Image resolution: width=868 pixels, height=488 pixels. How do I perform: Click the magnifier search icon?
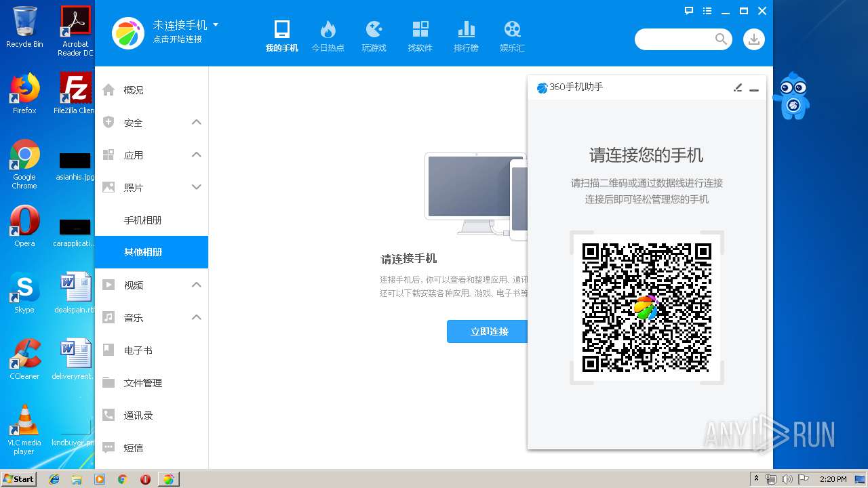tap(721, 39)
